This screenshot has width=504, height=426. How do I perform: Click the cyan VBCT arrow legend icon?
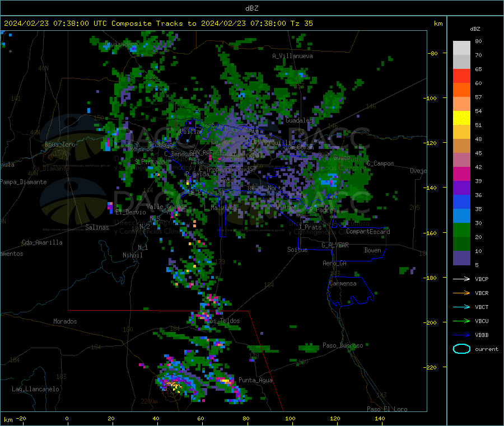coord(461,307)
